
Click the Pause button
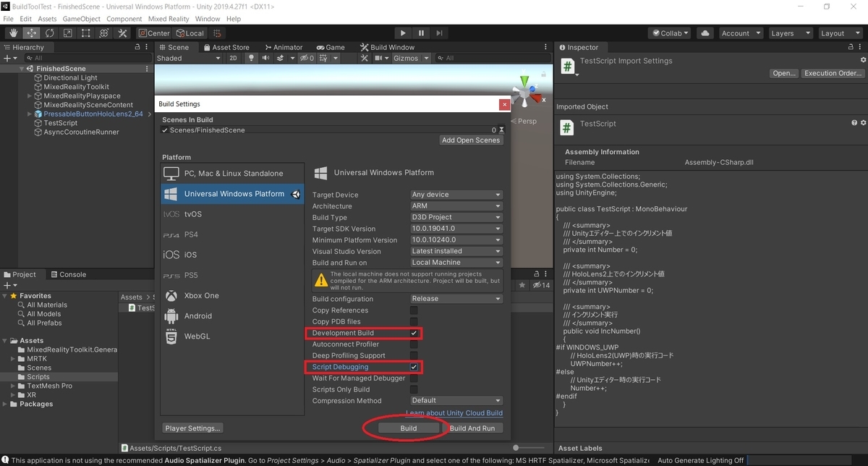(x=422, y=33)
